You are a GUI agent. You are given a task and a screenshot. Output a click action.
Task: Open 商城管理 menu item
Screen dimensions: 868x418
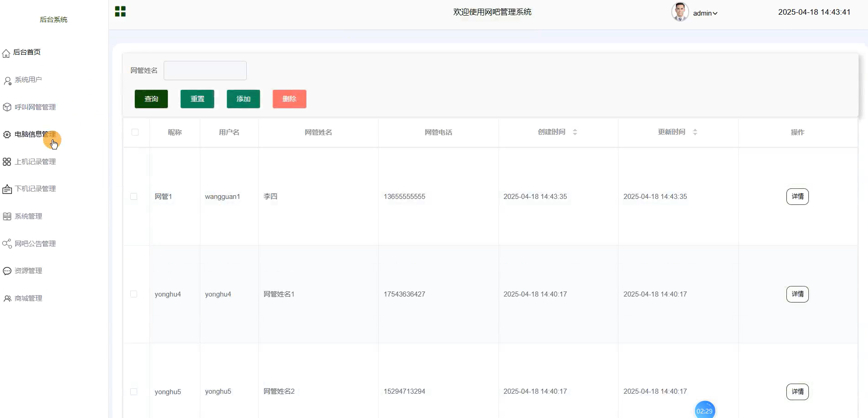28,298
